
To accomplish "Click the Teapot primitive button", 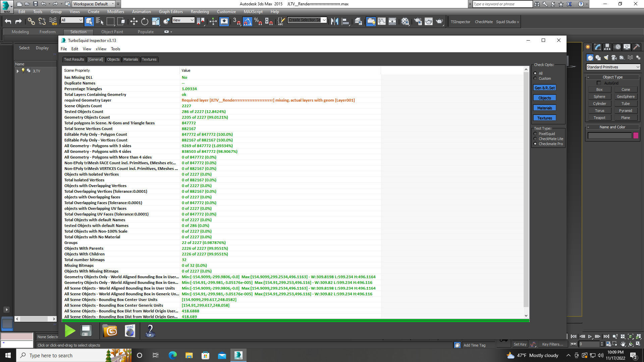I will click(599, 118).
